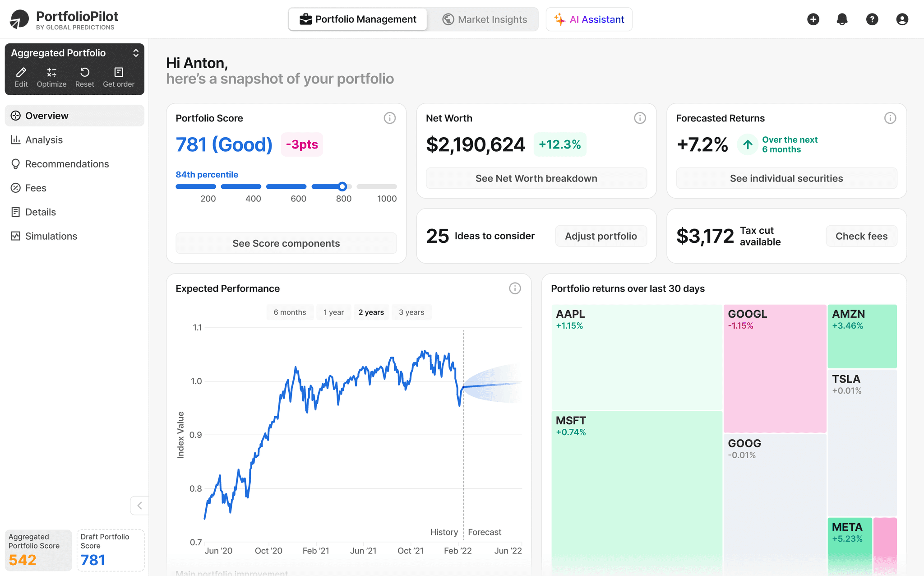Switch to Market Insights tab
This screenshot has width=924, height=576.
coord(484,19)
